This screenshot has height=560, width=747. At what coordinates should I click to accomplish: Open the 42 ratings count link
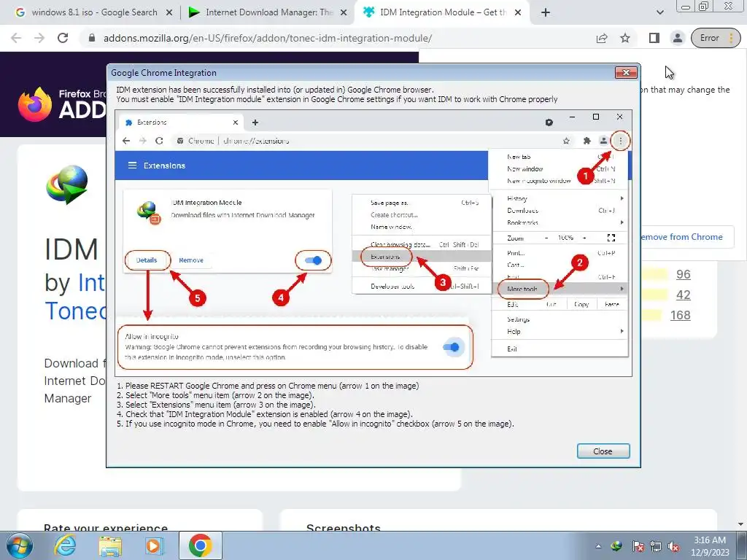coord(683,295)
